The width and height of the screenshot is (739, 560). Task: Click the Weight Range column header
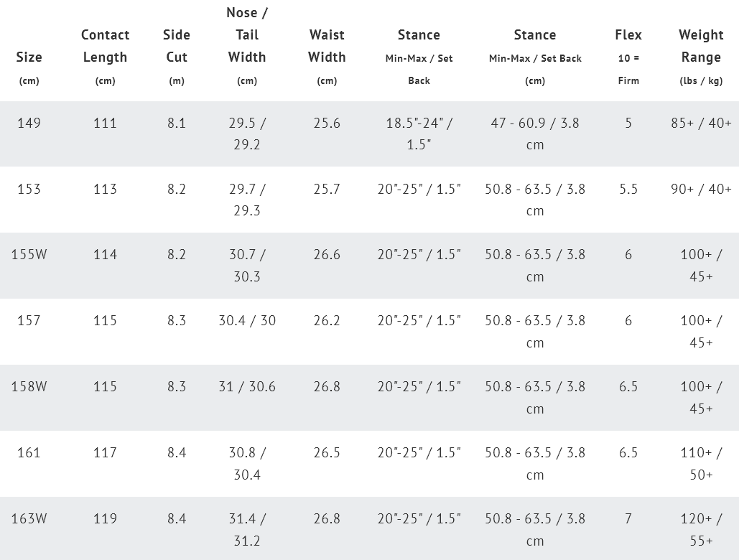701,46
